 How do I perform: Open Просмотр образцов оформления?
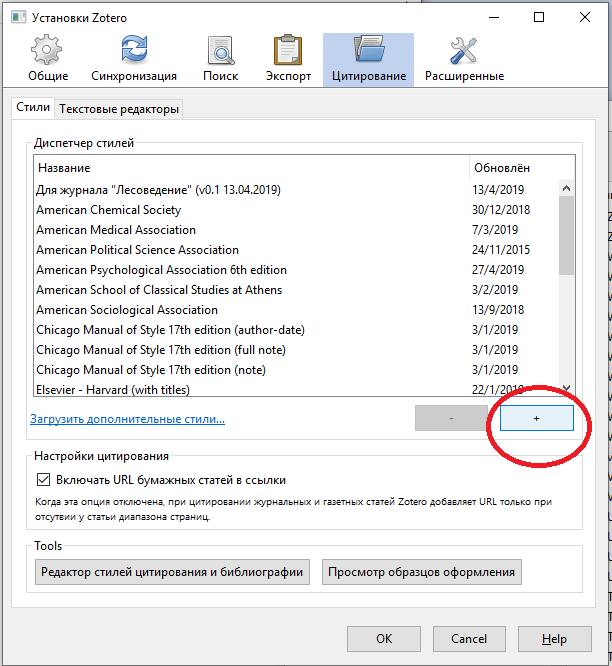pyautogui.click(x=421, y=572)
